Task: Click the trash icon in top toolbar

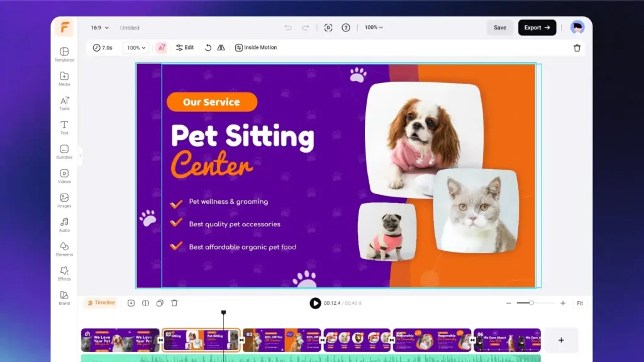Action: [x=577, y=48]
